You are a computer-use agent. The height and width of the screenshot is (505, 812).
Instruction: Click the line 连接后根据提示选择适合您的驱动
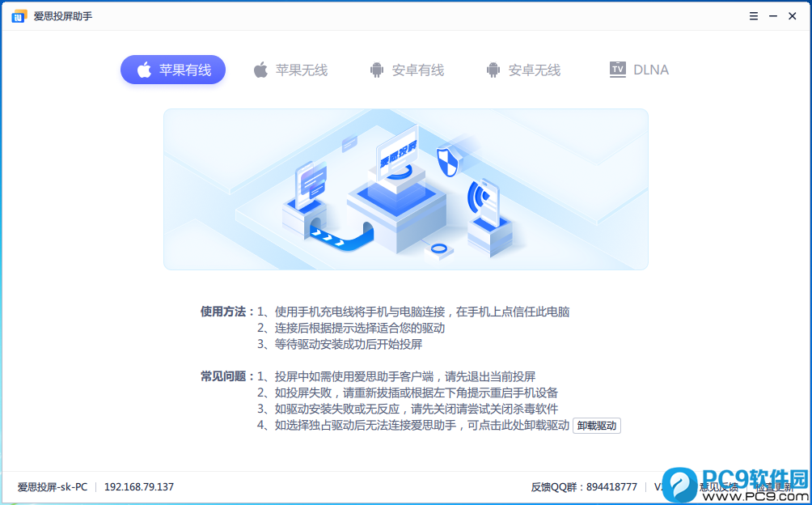coord(351,328)
